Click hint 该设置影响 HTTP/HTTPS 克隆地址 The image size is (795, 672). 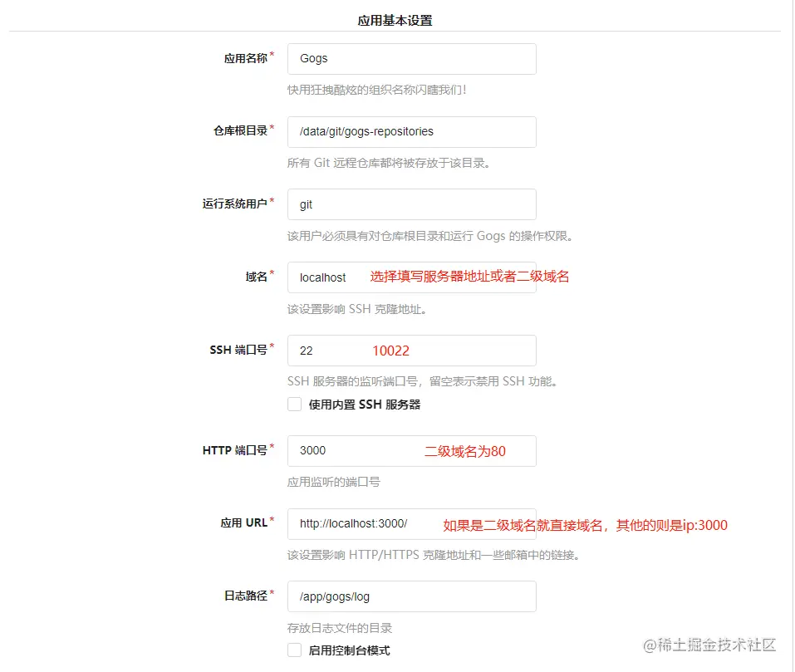tap(434, 555)
